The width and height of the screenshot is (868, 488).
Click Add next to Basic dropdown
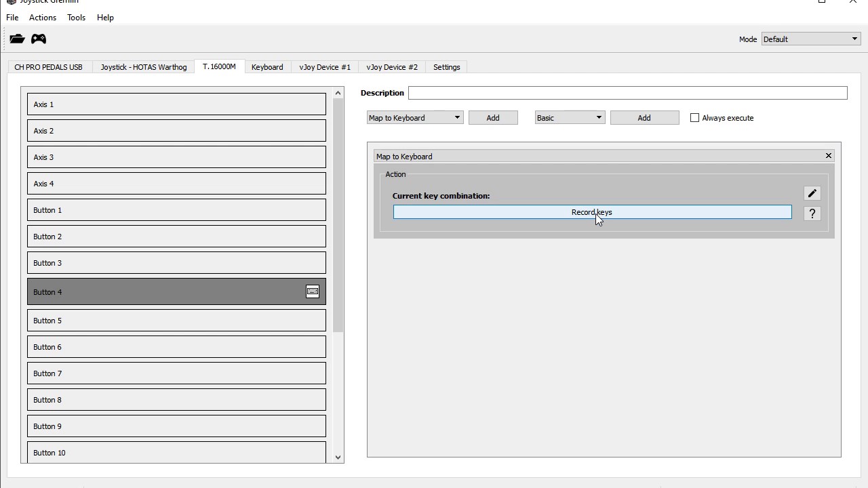(644, 118)
